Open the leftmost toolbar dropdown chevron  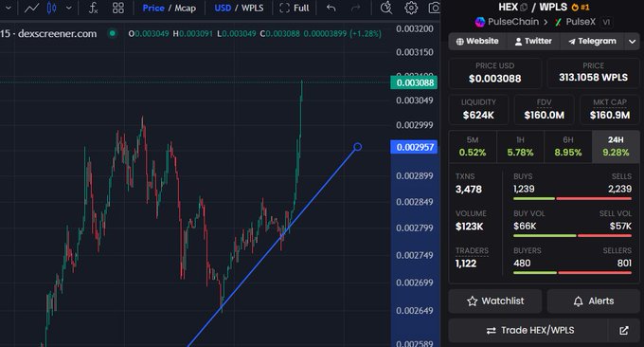[x=8, y=8]
